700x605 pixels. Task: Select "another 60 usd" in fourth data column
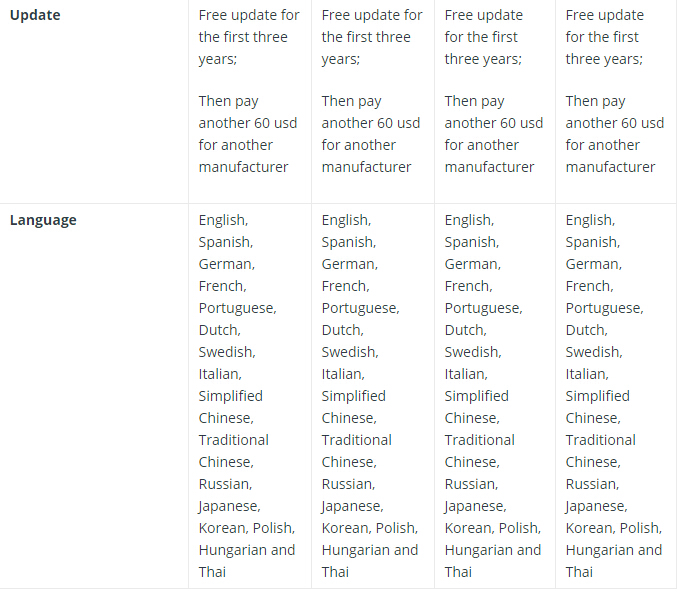(x=615, y=123)
